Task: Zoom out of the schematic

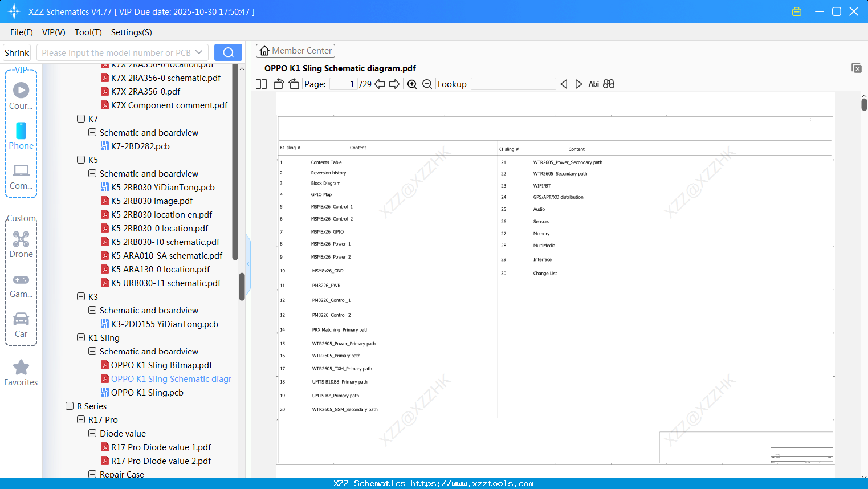Action: [427, 84]
